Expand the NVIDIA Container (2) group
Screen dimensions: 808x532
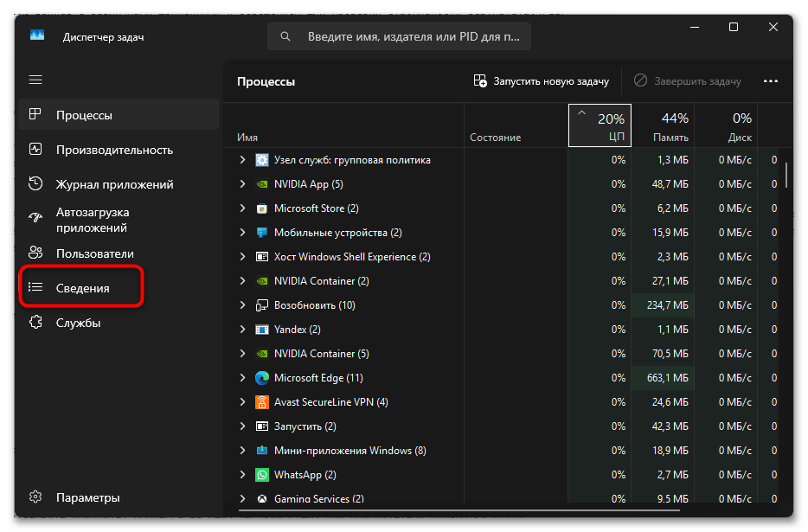pyautogui.click(x=242, y=281)
